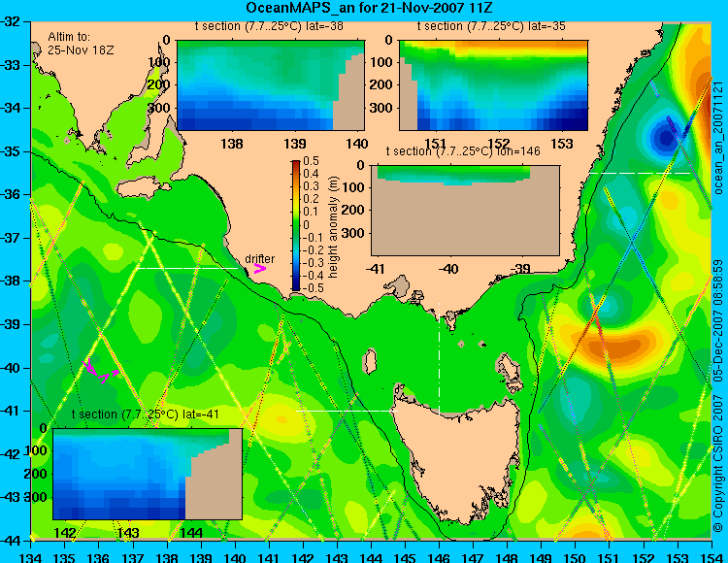Click the vertical dashed section line at longitude 146

click(439, 359)
